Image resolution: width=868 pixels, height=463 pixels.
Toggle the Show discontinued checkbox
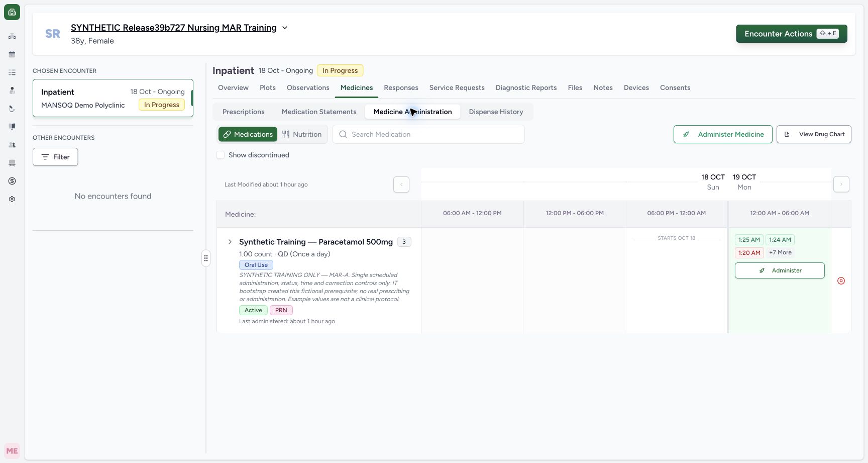[x=221, y=155]
